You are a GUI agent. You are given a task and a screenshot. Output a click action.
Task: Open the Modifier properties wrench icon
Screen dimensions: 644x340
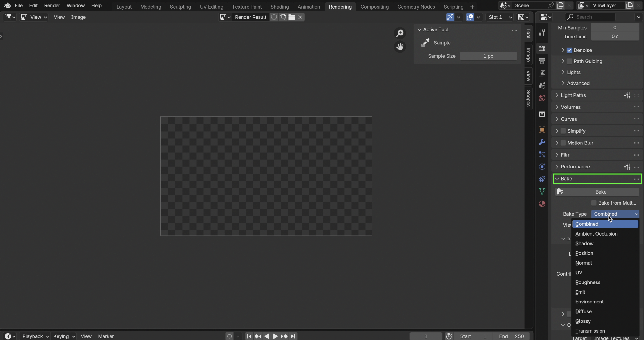pyautogui.click(x=542, y=142)
